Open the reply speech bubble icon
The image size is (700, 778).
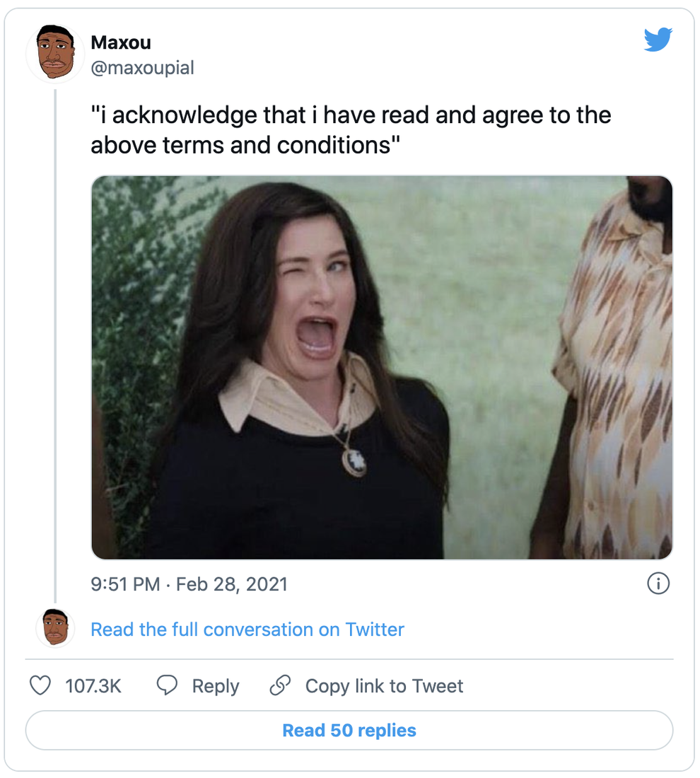[x=166, y=685]
